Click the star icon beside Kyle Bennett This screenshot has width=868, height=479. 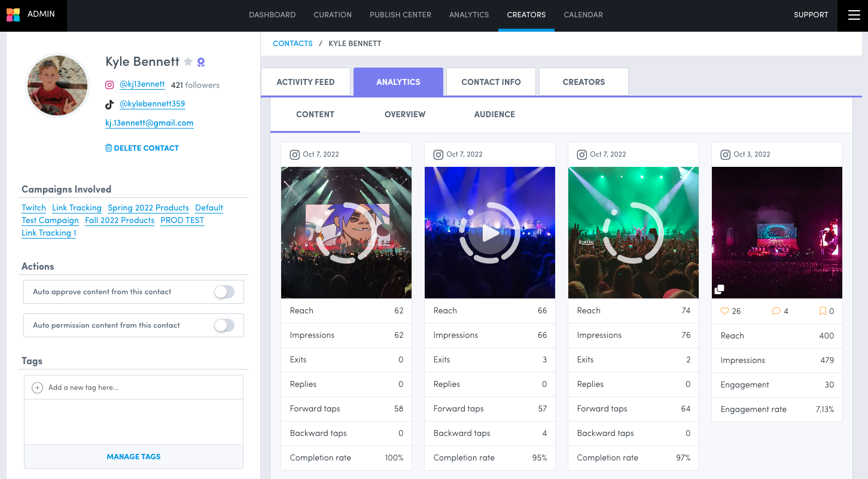point(188,62)
